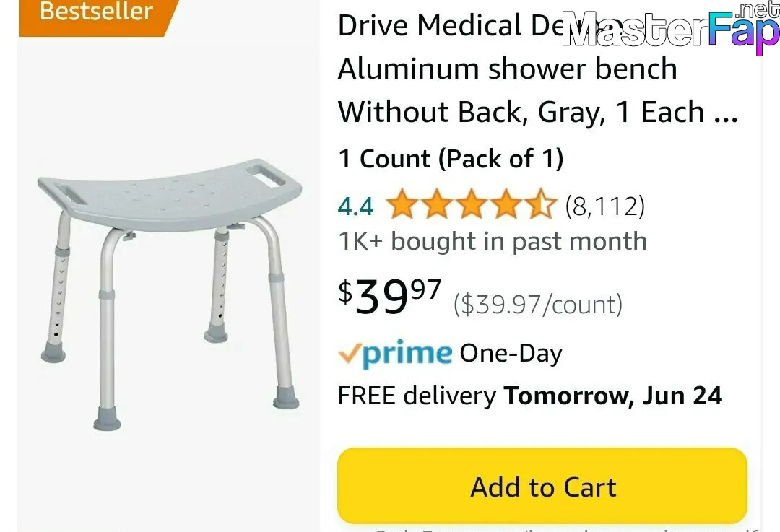780x532 pixels.
Task: Open the 8,112 reviews count link
Action: point(605,205)
